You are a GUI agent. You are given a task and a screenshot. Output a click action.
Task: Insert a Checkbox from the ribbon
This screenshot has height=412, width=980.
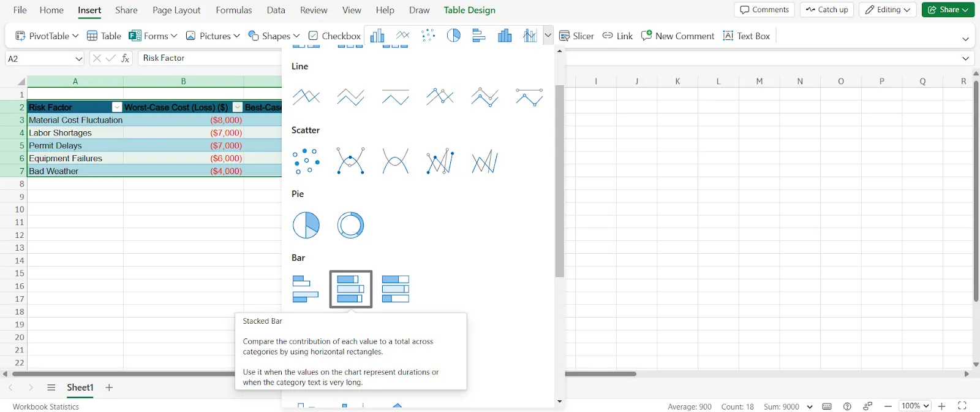coord(334,36)
